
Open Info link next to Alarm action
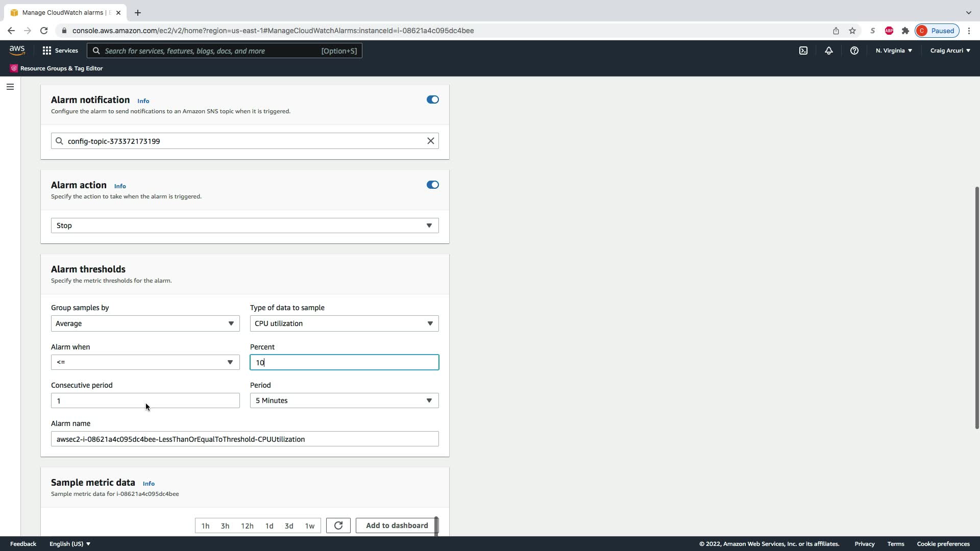120,186
